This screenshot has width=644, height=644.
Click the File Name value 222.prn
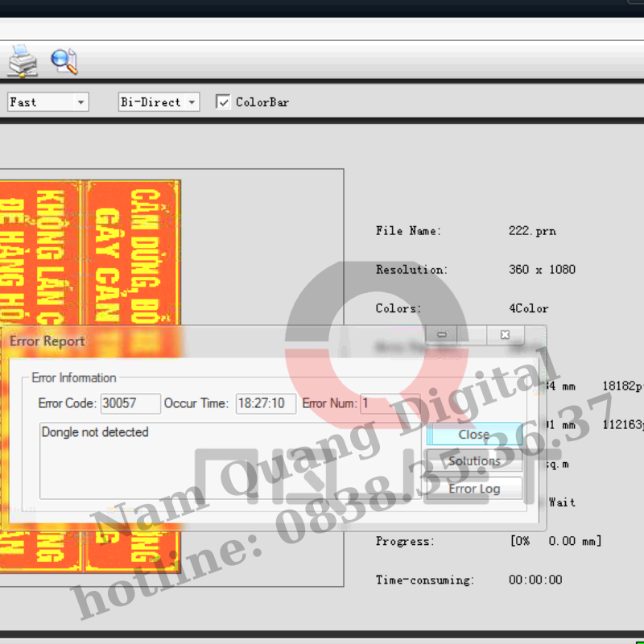coord(532,230)
